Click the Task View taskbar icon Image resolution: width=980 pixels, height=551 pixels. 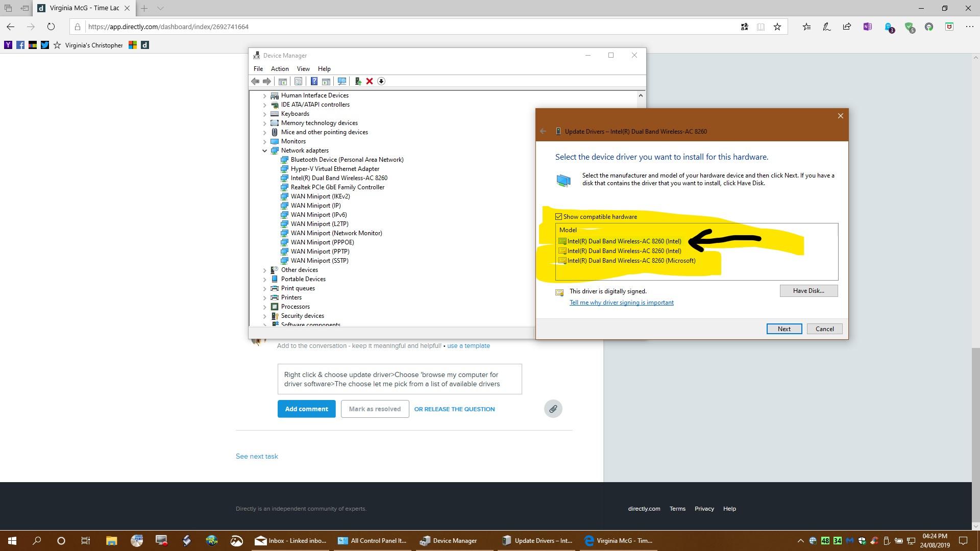click(x=86, y=541)
